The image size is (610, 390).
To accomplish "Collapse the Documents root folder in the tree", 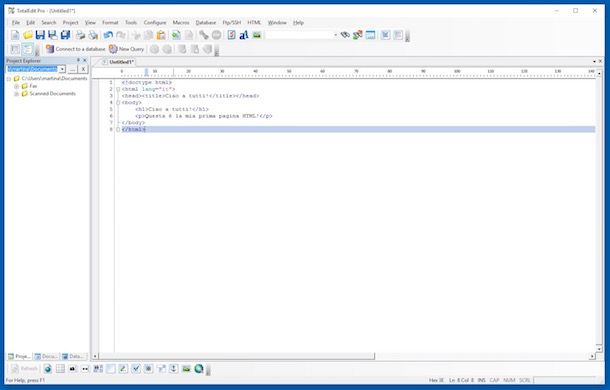I will [x=9, y=79].
